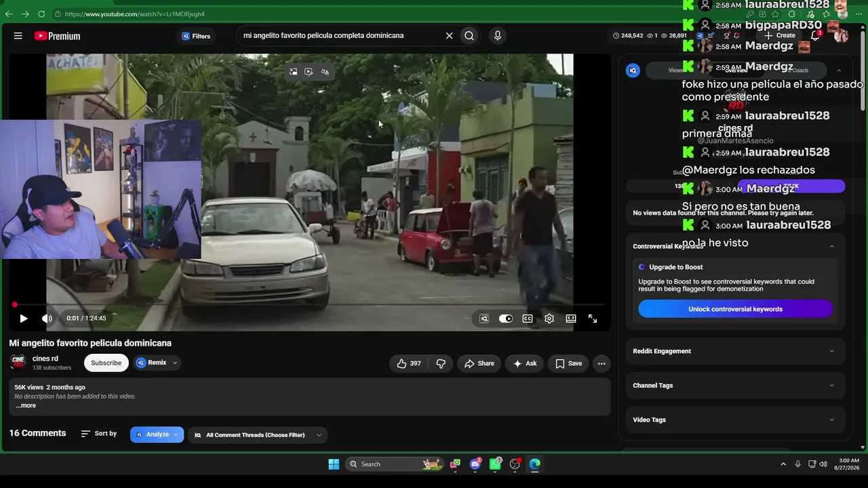Open system volume control in tray

click(823, 464)
